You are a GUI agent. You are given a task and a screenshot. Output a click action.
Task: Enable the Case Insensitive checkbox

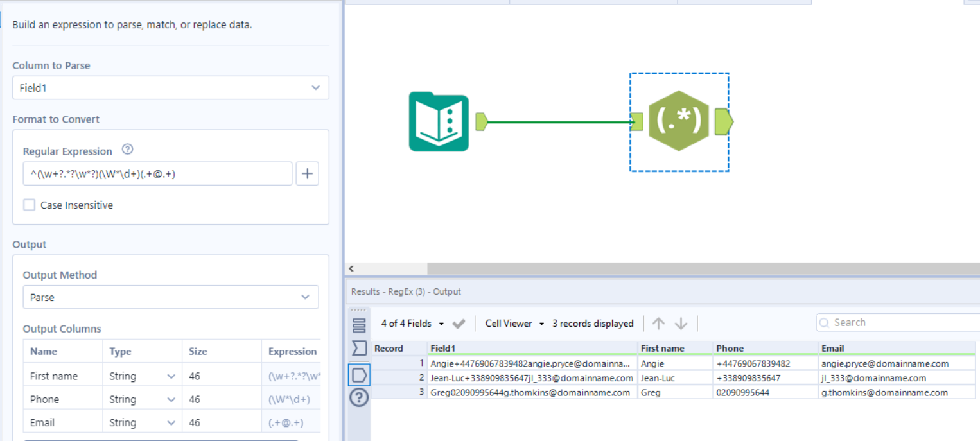(x=30, y=205)
